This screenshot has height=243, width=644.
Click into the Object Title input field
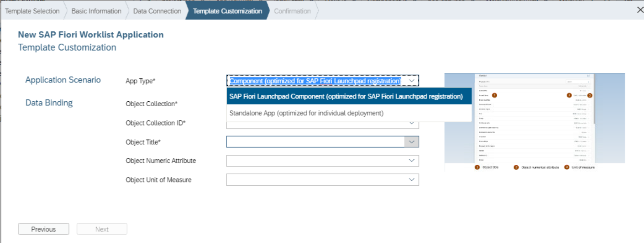(315, 142)
